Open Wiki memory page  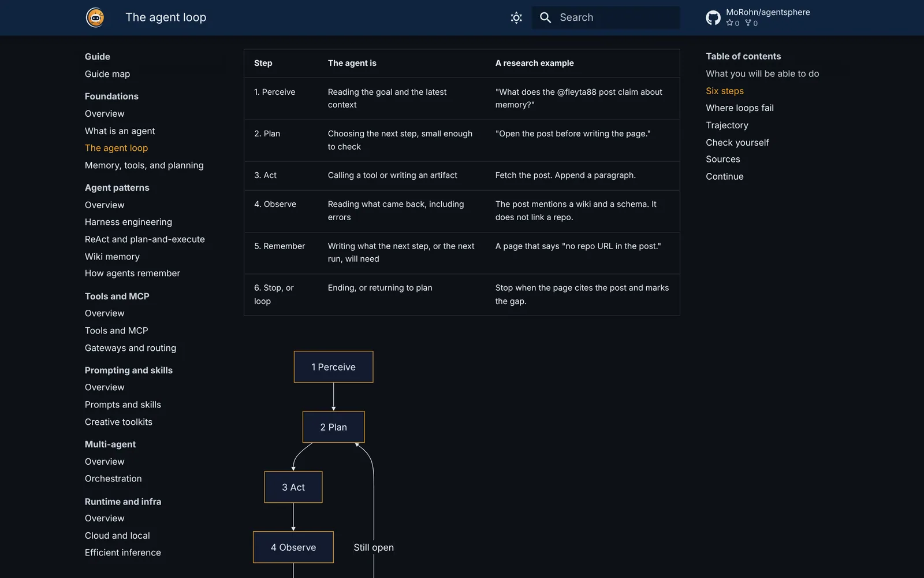click(x=112, y=257)
